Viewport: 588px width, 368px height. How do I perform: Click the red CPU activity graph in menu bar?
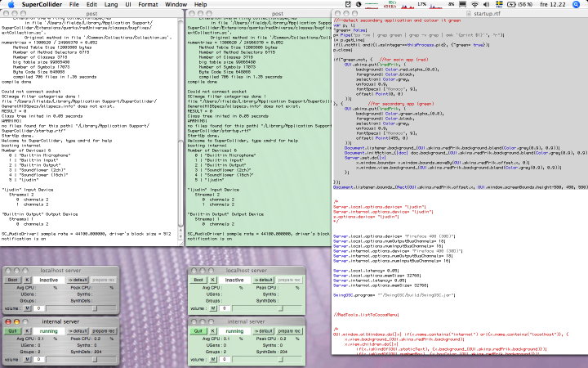click(408, 5)
